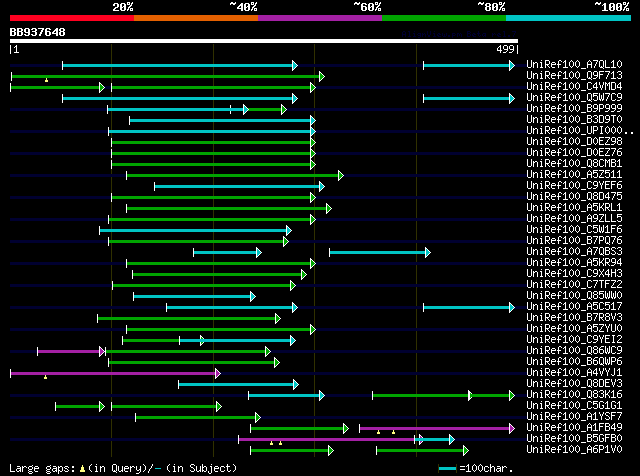Click the cyan alignment bar for C5W1F6

coord(196,231)
